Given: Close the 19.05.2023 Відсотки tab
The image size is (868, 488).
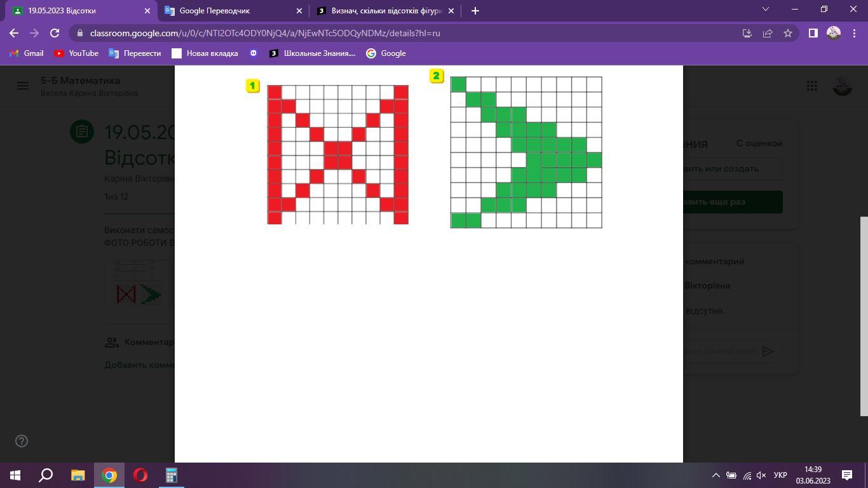Looking at the screenshot, I should pos(147,11).
